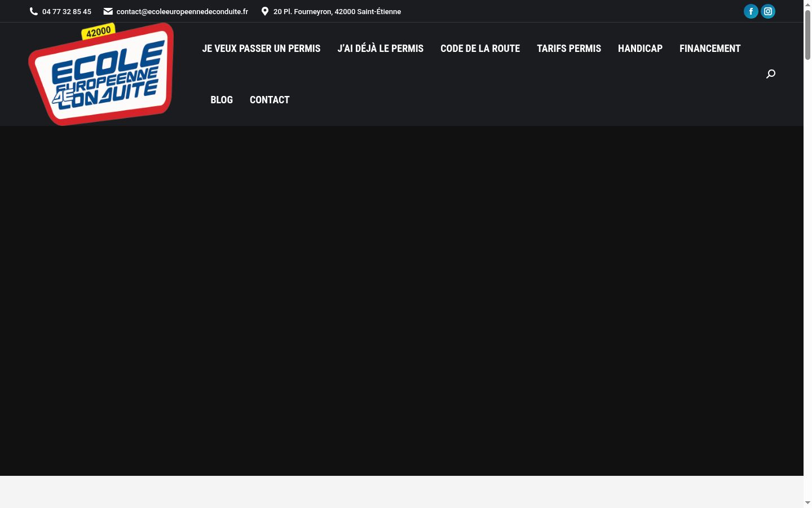Click the 20 Pl. Fourneyron address text
Screen dimensions: 812x508
(x=337, y=11)
